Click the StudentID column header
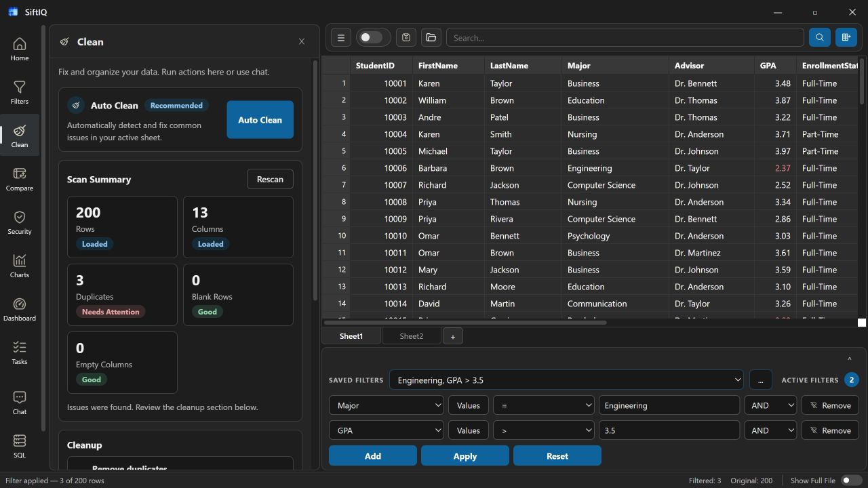 pyautogui.click(x=382, y=66)
